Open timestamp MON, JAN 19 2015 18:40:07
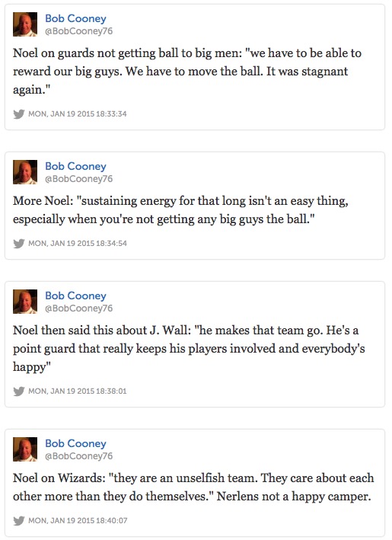Viewport: 392px width, 540px height. tap(78, 521)
